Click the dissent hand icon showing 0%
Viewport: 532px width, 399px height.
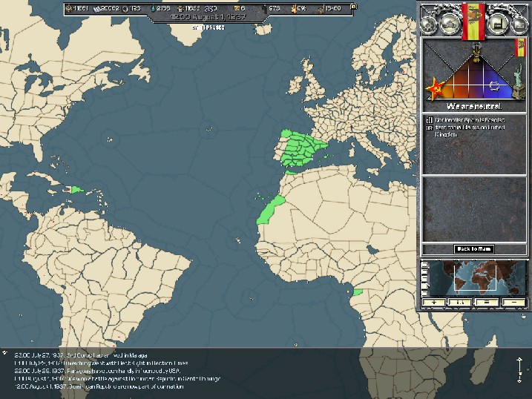294,9
